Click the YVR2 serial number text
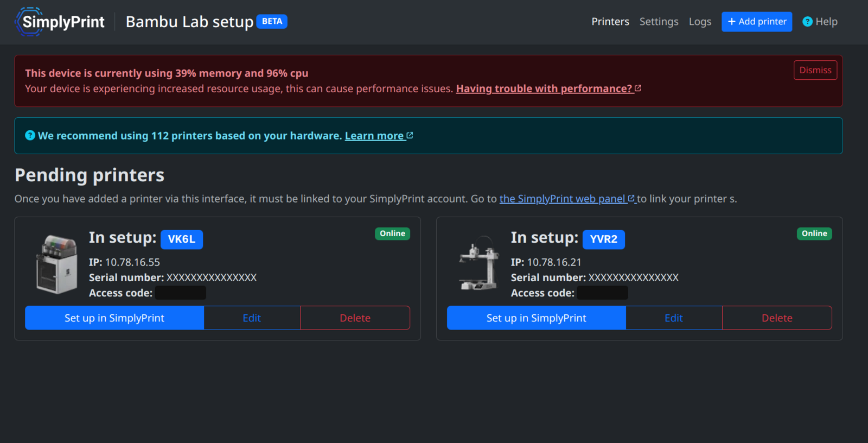 (634, 277)
